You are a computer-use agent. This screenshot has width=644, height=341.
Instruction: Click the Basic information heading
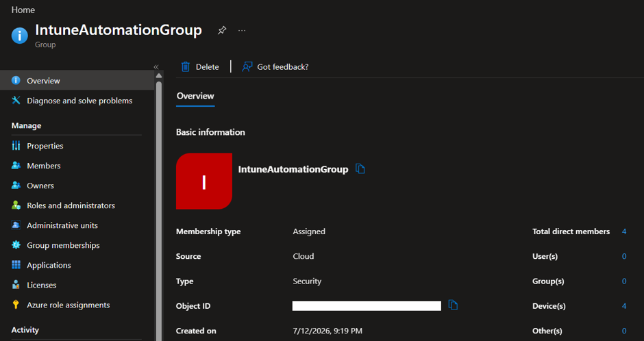tap(210, 132)
